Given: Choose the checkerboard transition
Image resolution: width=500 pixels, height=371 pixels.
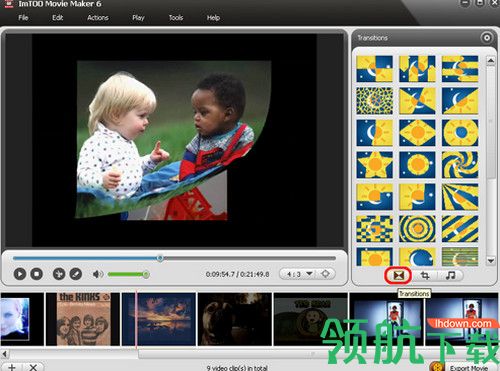Looking at the screenshot, I should click(x=374, y=229).
